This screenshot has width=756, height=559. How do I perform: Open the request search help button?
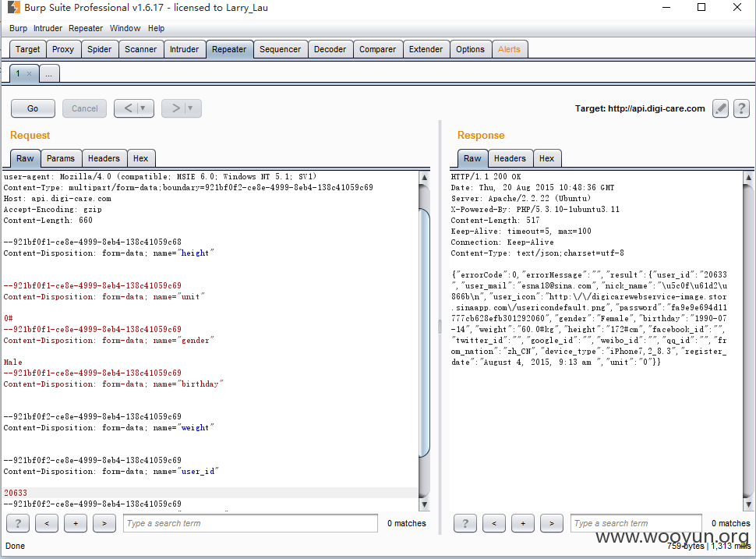pos(18,523)
